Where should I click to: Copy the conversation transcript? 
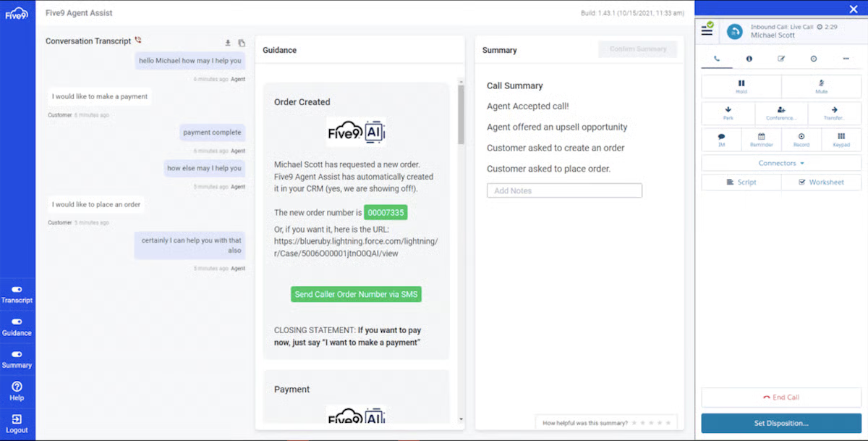[x=242, y=43]
